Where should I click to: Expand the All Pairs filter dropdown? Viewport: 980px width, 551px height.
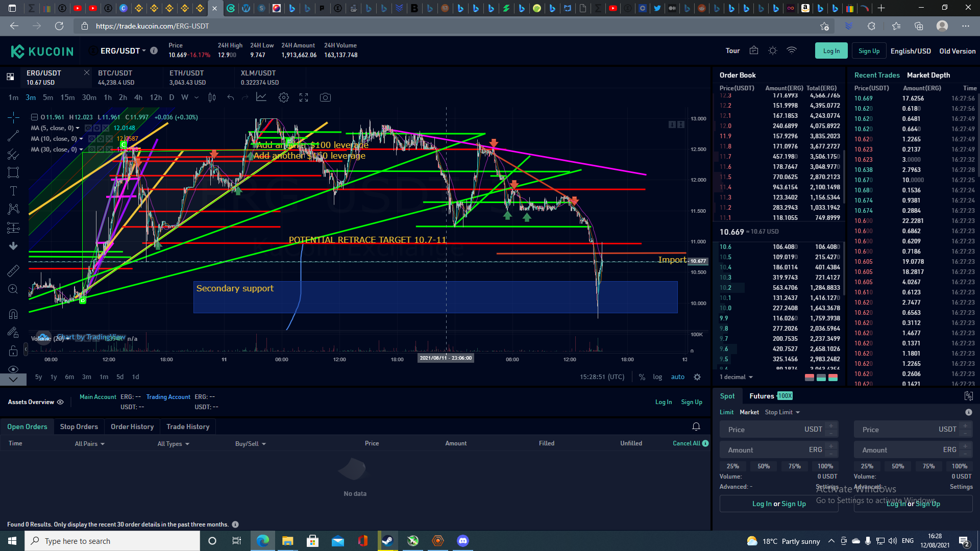(x=89, y=444)
